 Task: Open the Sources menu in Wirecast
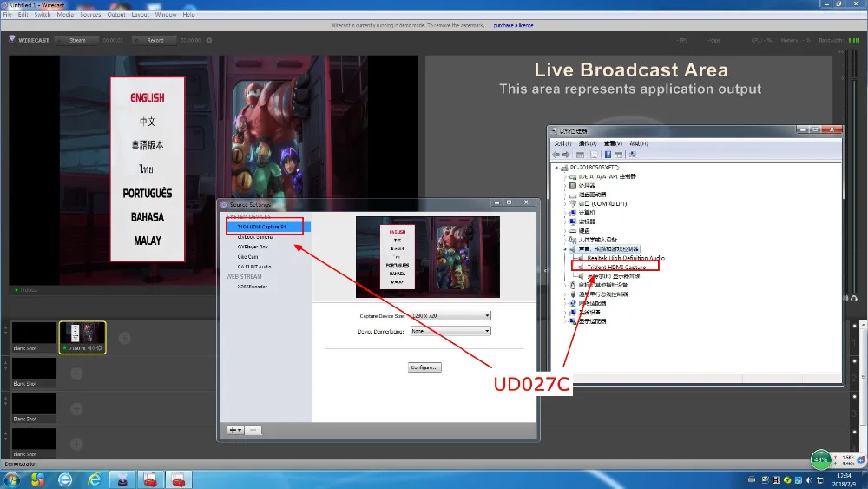(90, 15)
